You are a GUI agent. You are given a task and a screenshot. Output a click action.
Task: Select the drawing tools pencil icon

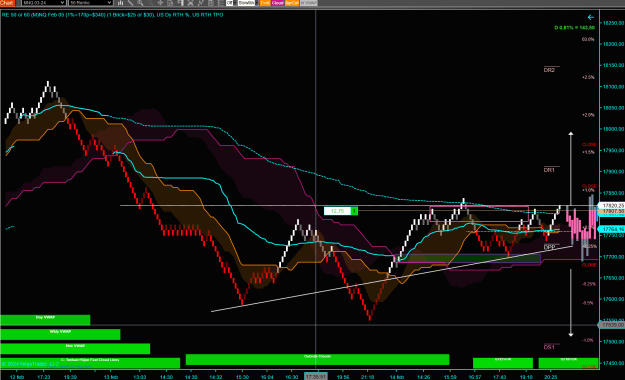tap(130, 3)
